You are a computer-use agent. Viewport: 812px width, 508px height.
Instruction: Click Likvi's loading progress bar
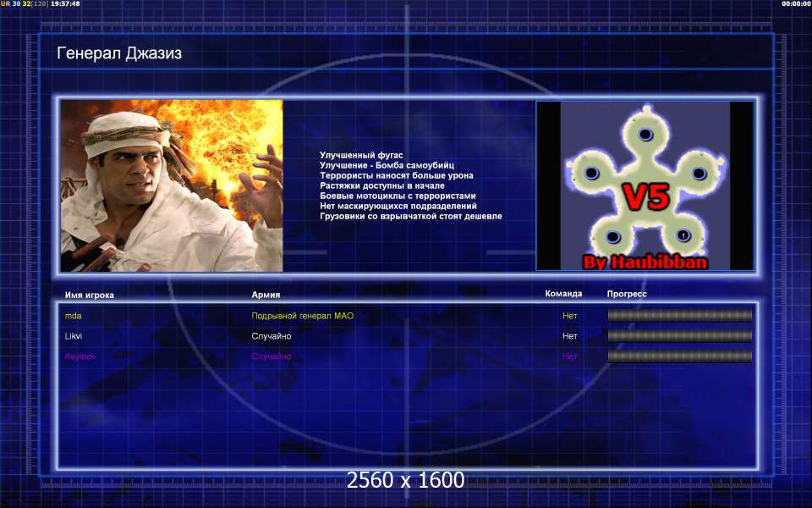679,336
